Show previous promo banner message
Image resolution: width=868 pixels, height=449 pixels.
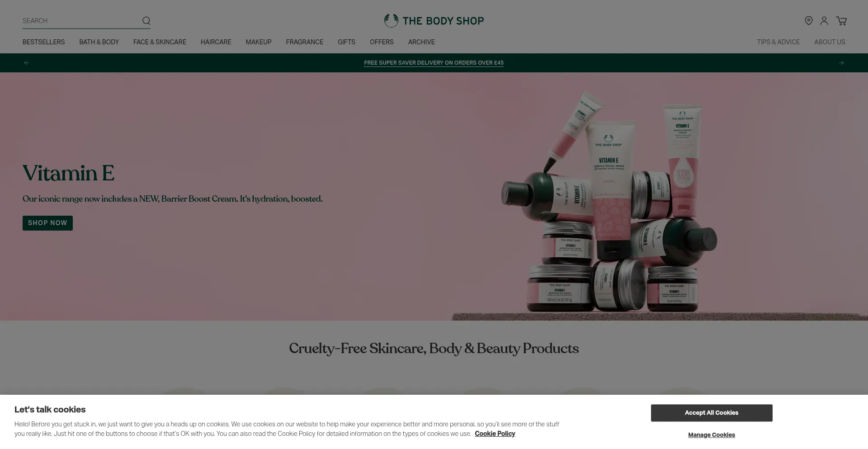27,63
